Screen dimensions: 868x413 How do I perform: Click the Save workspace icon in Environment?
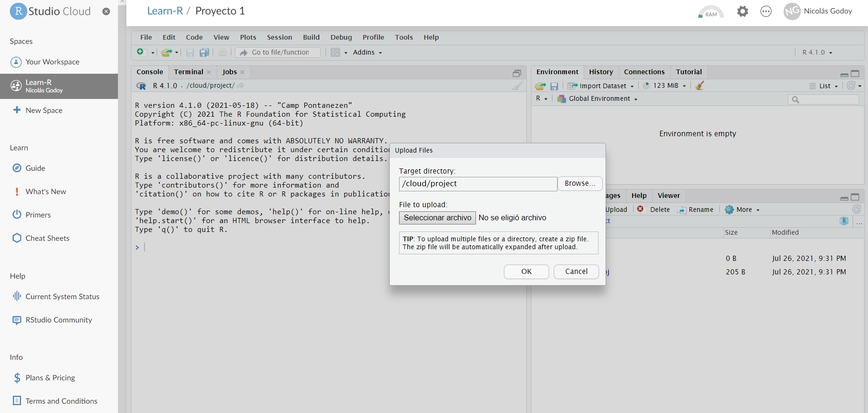[x=554, y=86]
